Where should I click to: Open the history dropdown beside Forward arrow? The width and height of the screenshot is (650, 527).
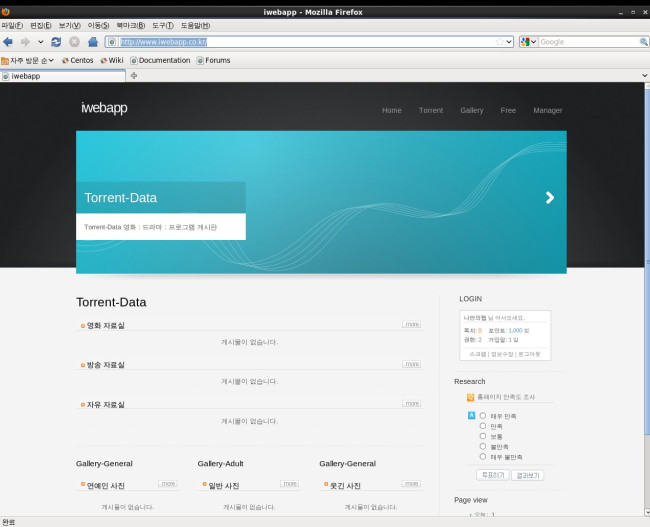tap(41, 42)
